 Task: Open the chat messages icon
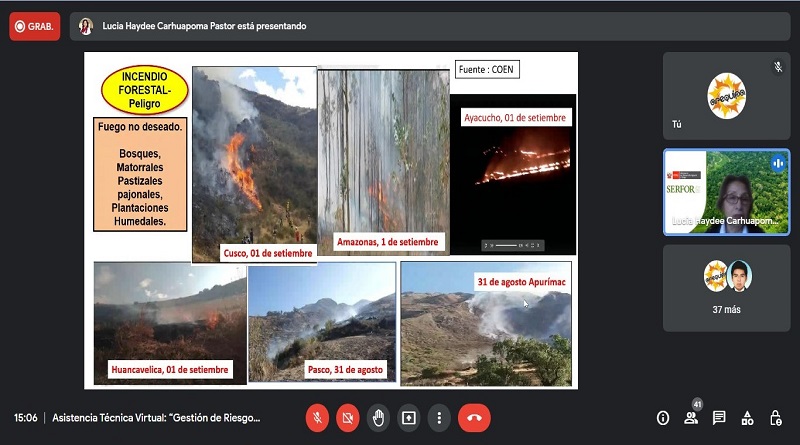click(719, 418)
